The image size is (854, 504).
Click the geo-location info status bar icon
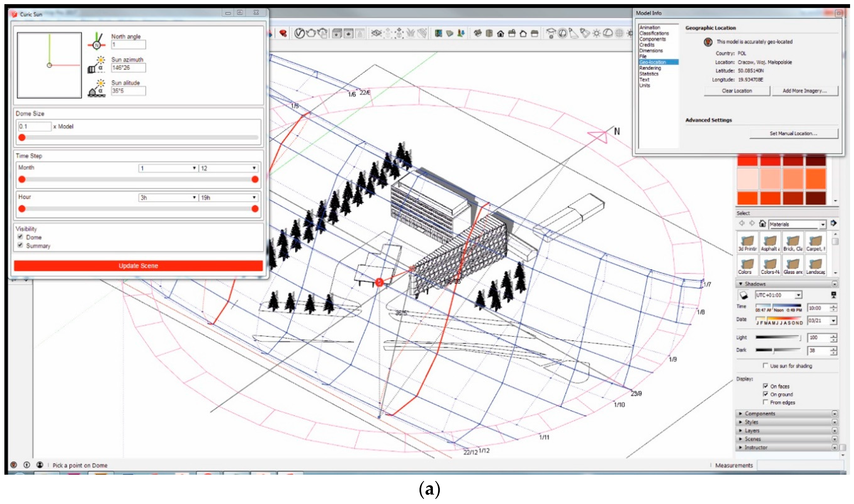click(x=14, y=465)
